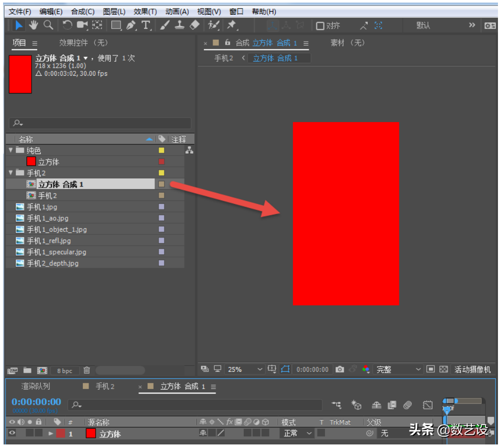500x448 pixels.
Task: Open the 完整 resolution dropdown
Action: (398, 369)
